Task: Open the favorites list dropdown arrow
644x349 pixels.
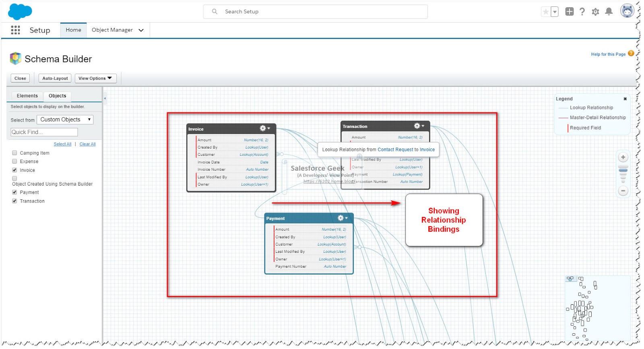Action: tap(555, 12)
